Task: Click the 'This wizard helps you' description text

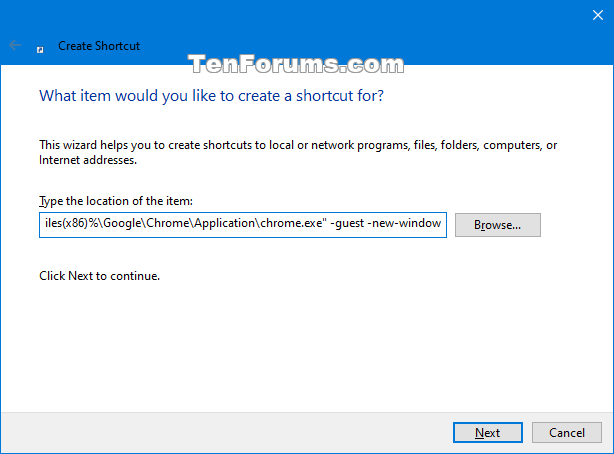Action: [x=298, y=152]
